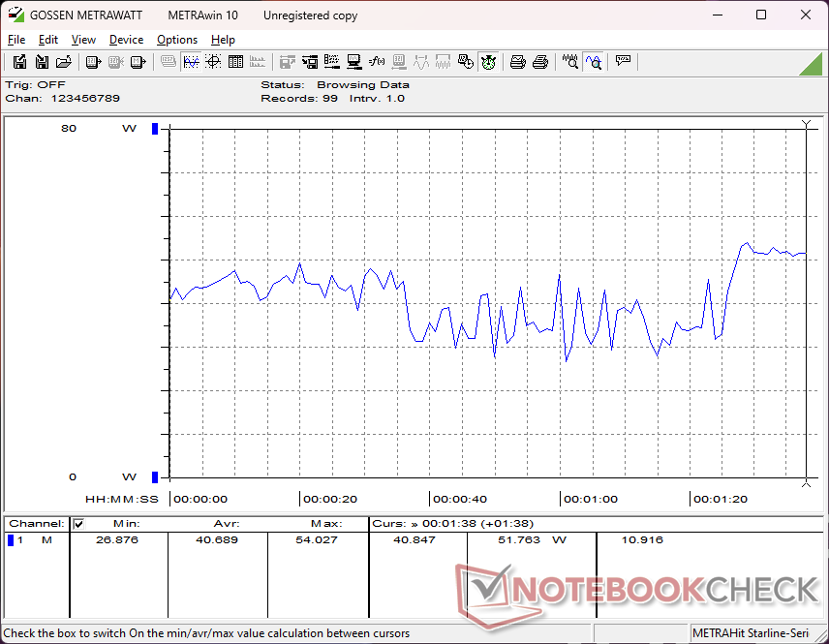Click the zoom-out compressed waveform magnifier icon

coord(569,62)
